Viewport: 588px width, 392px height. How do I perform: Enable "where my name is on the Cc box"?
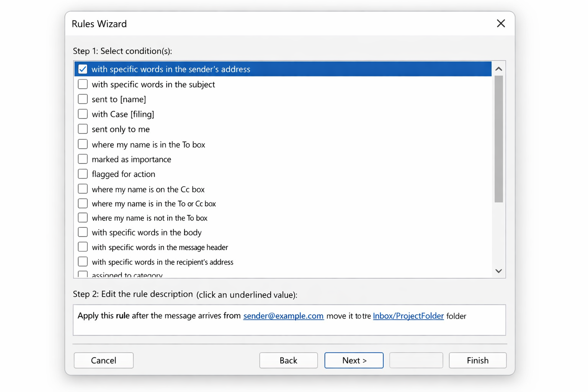point(82,188)
